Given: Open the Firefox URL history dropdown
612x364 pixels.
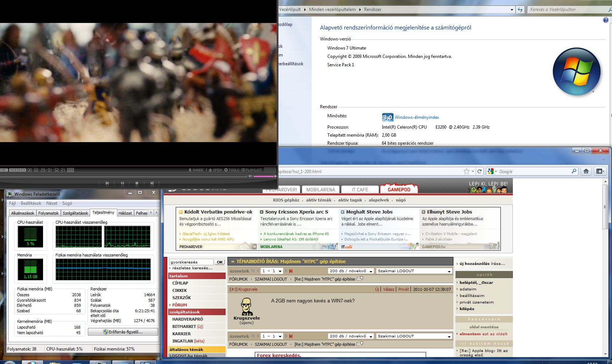Looking at the screenshot, I should click(x=473, y=171).
